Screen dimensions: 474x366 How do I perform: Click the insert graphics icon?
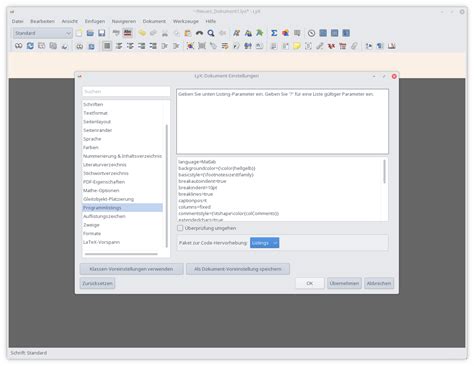click(285, 33)
